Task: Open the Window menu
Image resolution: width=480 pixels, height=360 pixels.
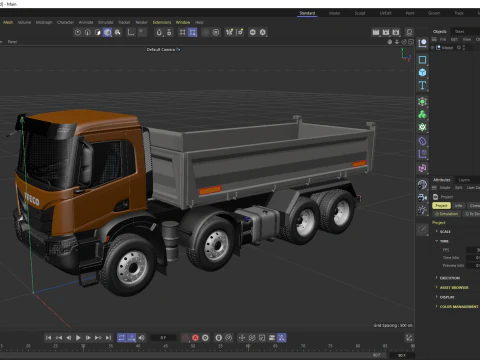Action: [183, 22]
